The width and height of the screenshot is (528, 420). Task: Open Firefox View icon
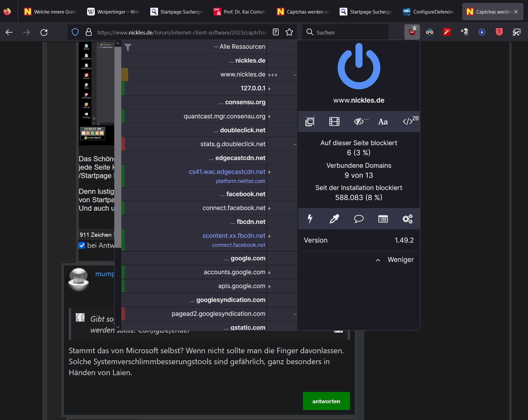7,12
